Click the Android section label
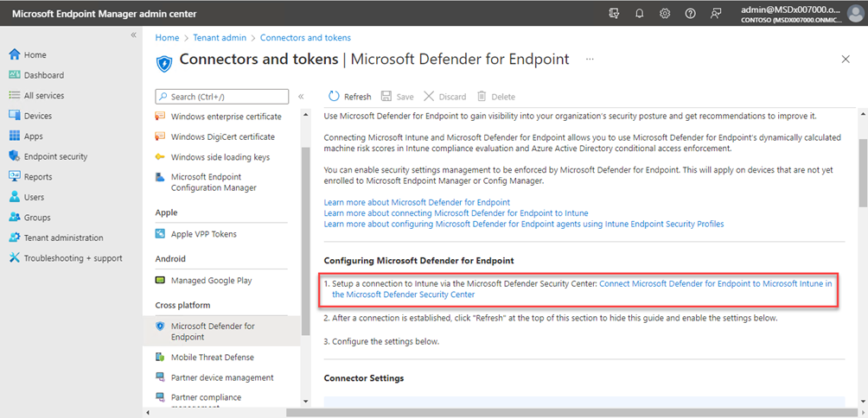Viewport: 868px width, 418px height. [170, 259]
